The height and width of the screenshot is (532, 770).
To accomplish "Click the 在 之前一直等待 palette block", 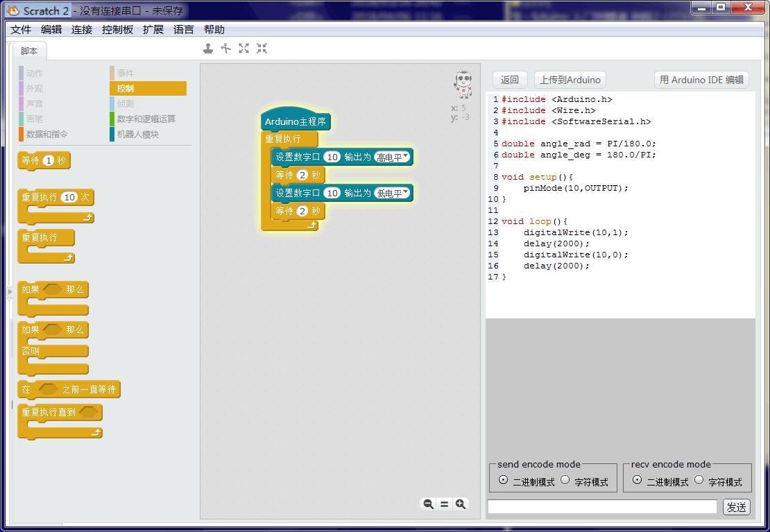I will [69, 390].
